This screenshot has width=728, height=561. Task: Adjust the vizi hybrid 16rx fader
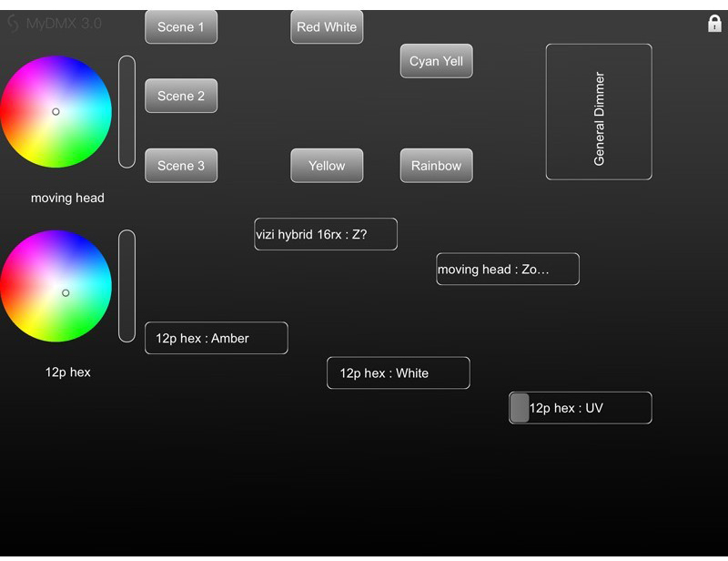click(326, 234)
